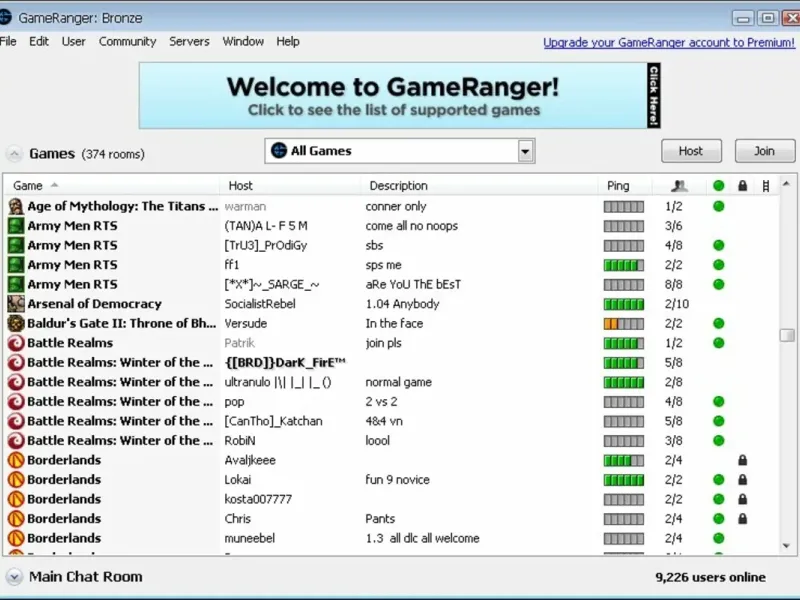Screen dimensions: 800x600
Task: Click Borderlands icon in muneebel's row
Action: point(16,538)
